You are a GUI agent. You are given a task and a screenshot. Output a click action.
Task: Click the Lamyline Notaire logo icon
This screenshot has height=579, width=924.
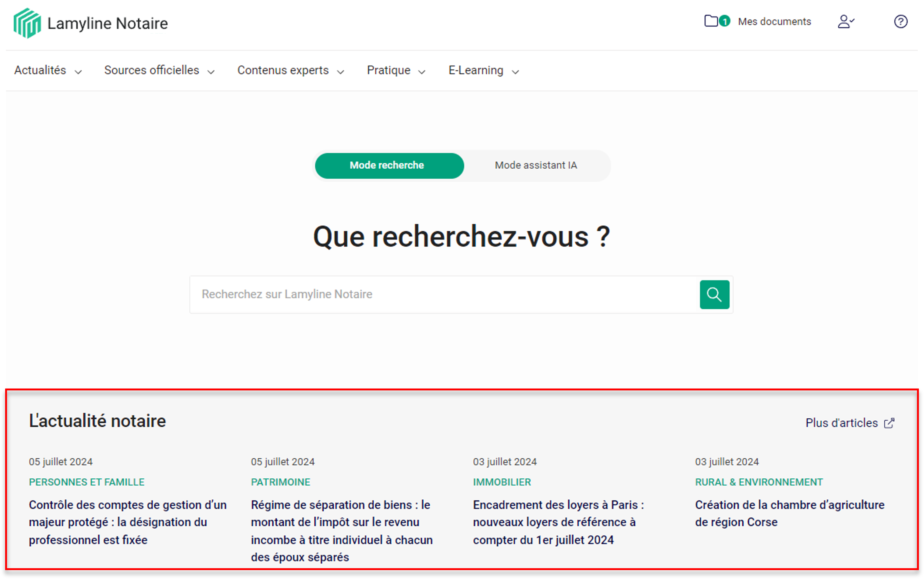27,23
